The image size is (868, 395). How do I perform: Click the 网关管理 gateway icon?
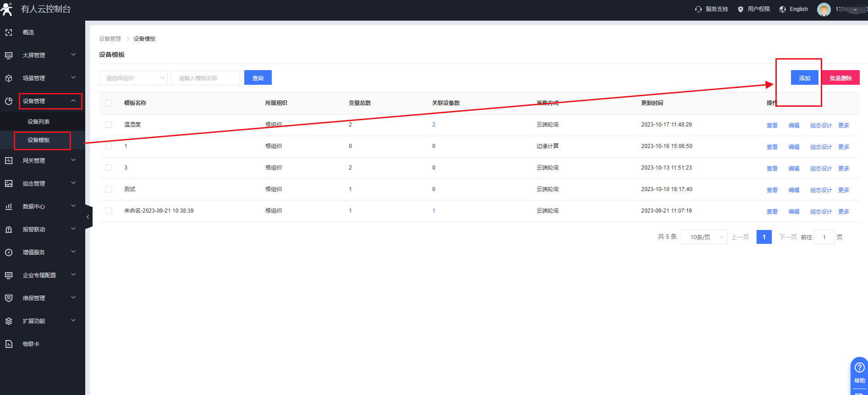9,161
